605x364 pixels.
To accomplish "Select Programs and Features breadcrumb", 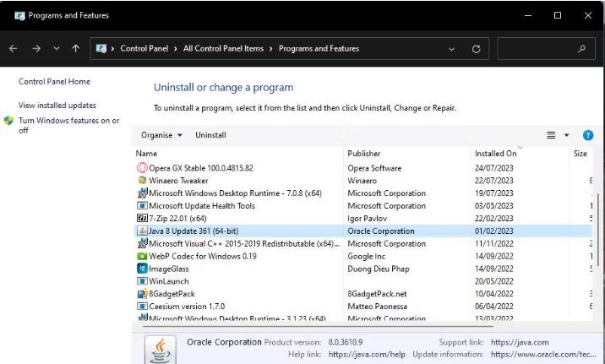I will pyautogui.click(x=319, y=49).
